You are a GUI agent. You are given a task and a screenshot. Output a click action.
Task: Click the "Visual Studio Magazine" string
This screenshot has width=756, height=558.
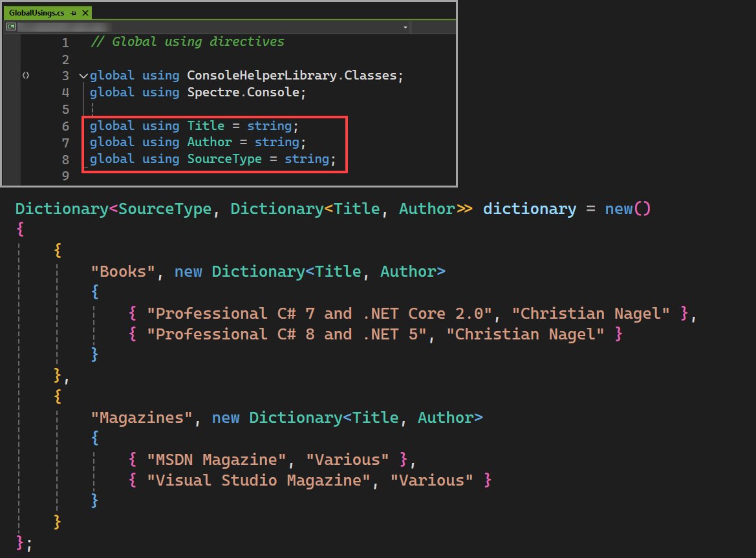click(x=259, y=480)
